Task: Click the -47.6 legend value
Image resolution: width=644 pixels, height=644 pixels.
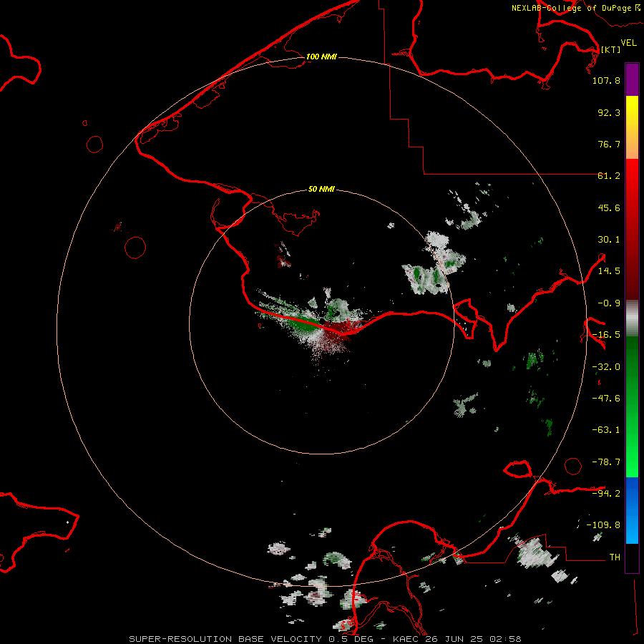Action: [x=606, y=399]
